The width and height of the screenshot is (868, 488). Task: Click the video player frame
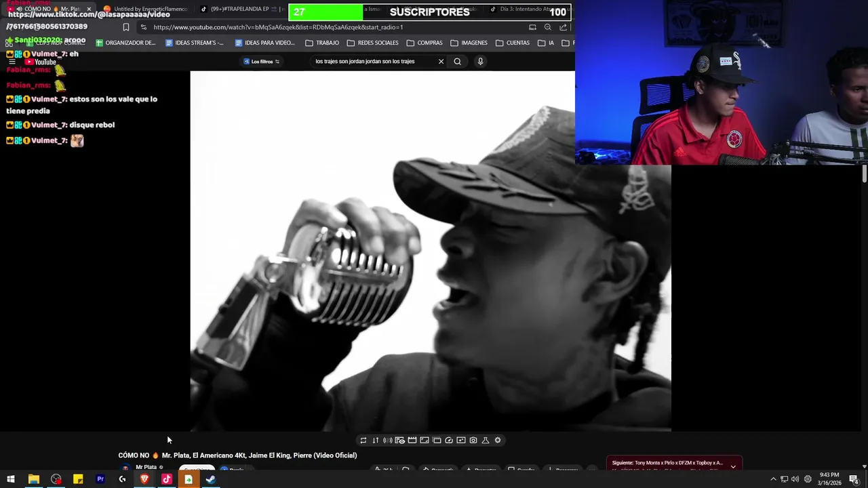tap(431, 251)
